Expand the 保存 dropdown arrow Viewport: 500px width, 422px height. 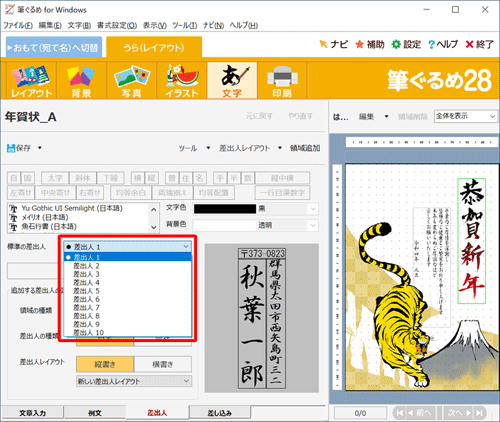(40, 148)
